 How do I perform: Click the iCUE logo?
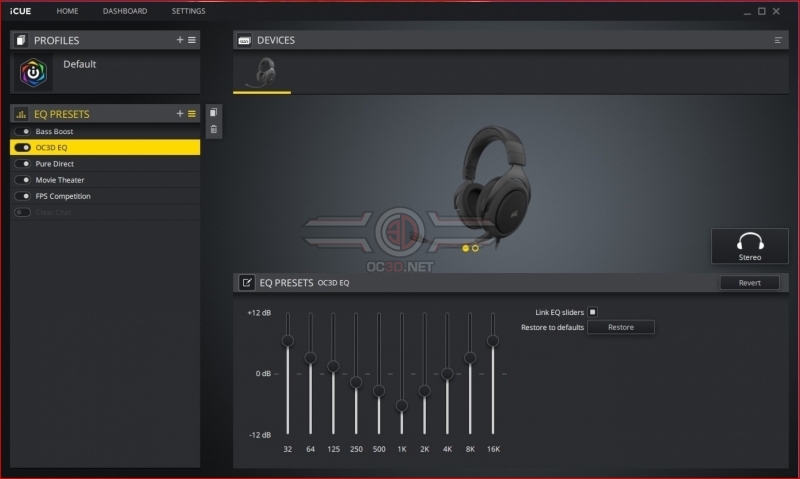20,11
